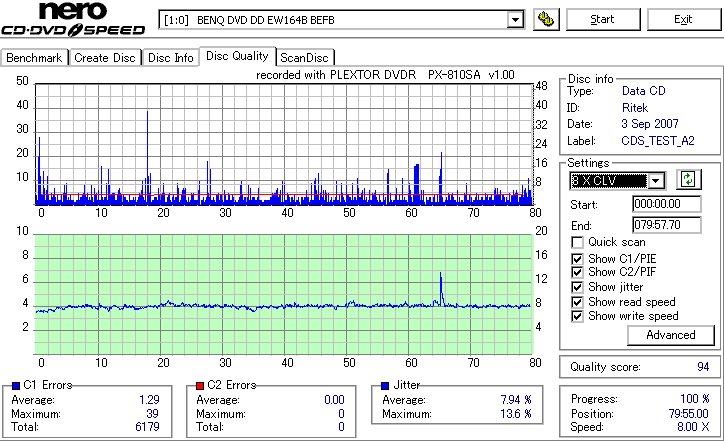
Task: Click the Speed value 8.00 X
Action: pos(693,427)
